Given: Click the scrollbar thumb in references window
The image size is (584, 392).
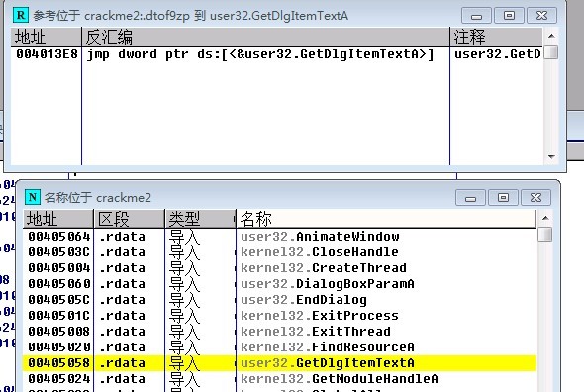Looking at the screenshot, I should 551,52.
